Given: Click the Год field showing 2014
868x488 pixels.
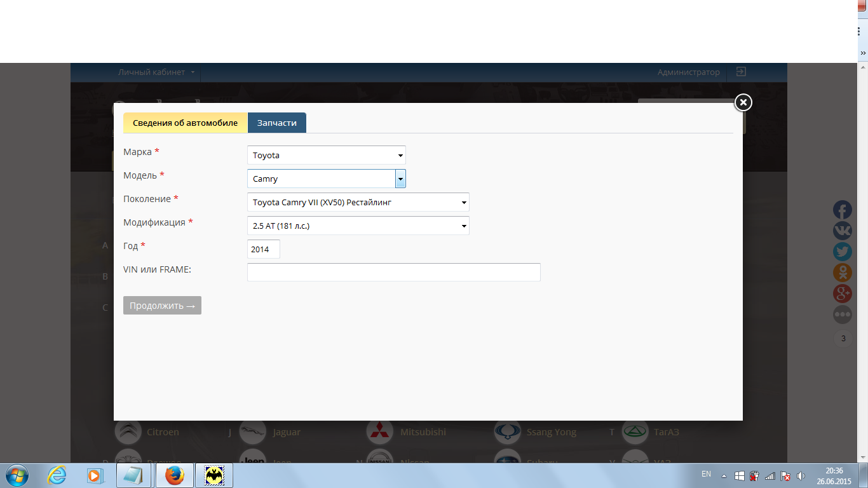Looking at the screenshot, I should (263, 249).
